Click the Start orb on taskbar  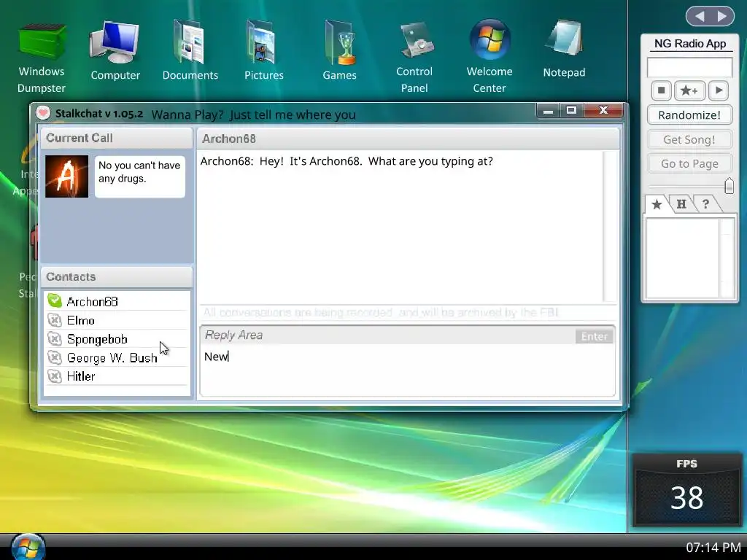pyautogui.click(x=28, y=548)
